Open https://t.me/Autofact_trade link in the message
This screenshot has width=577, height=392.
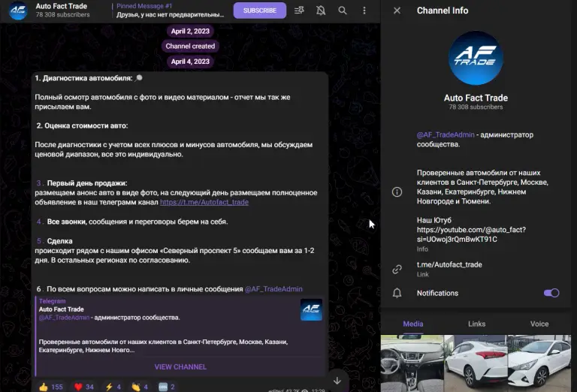point(204,202)
